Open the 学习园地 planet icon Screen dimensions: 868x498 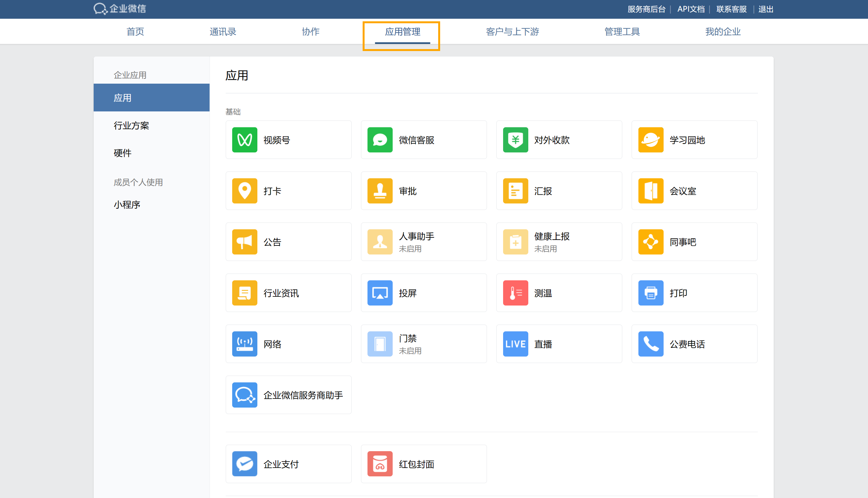click(x=651, y=140)
